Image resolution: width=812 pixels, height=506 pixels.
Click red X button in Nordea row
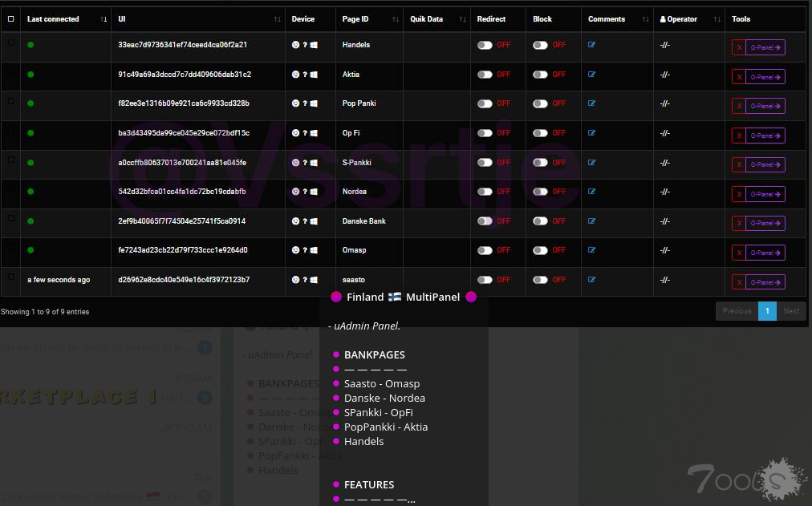[x=739, y=194]
